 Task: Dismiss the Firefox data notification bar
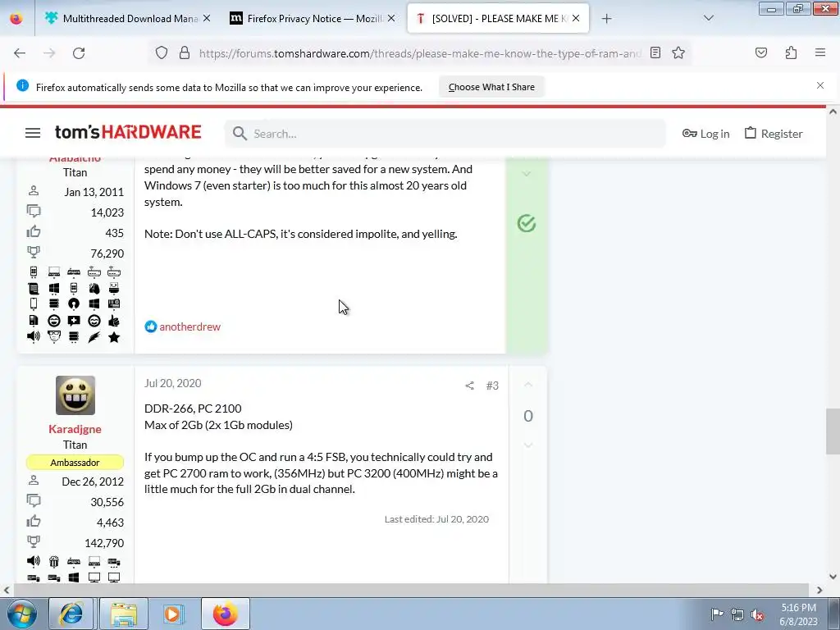click(820, 85)
